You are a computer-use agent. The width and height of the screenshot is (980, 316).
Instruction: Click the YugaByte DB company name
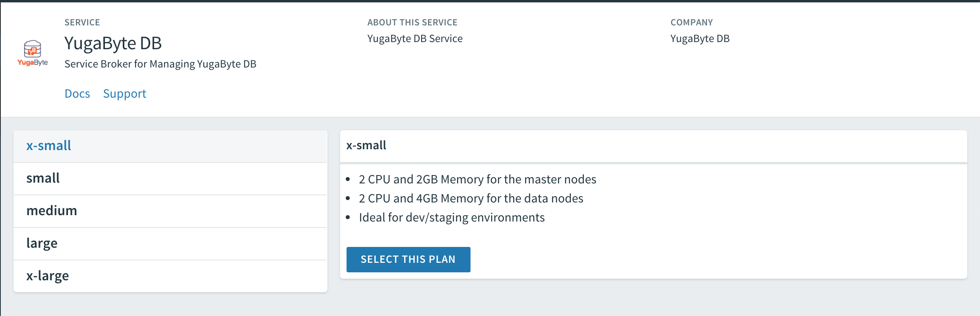pyautogui.click(x=700, y=39)
